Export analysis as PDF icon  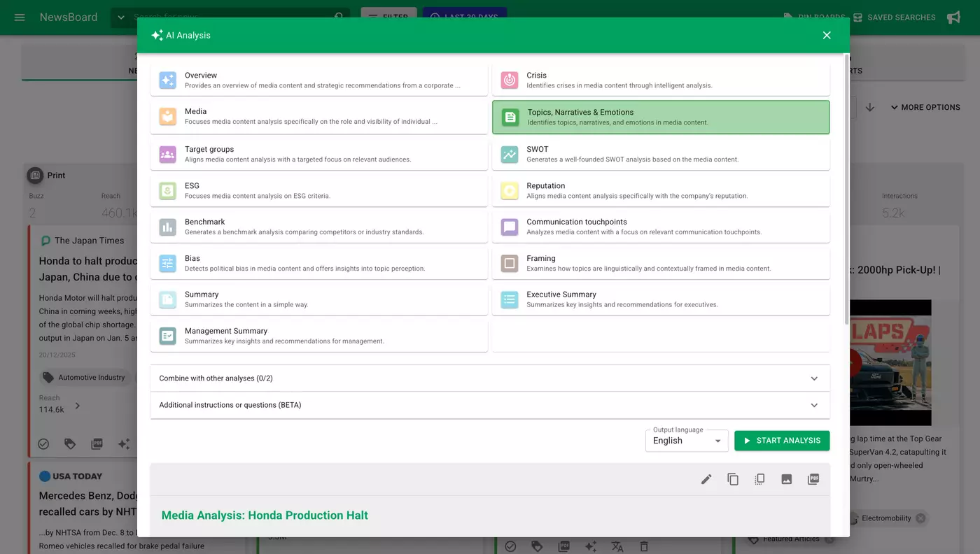813,479
